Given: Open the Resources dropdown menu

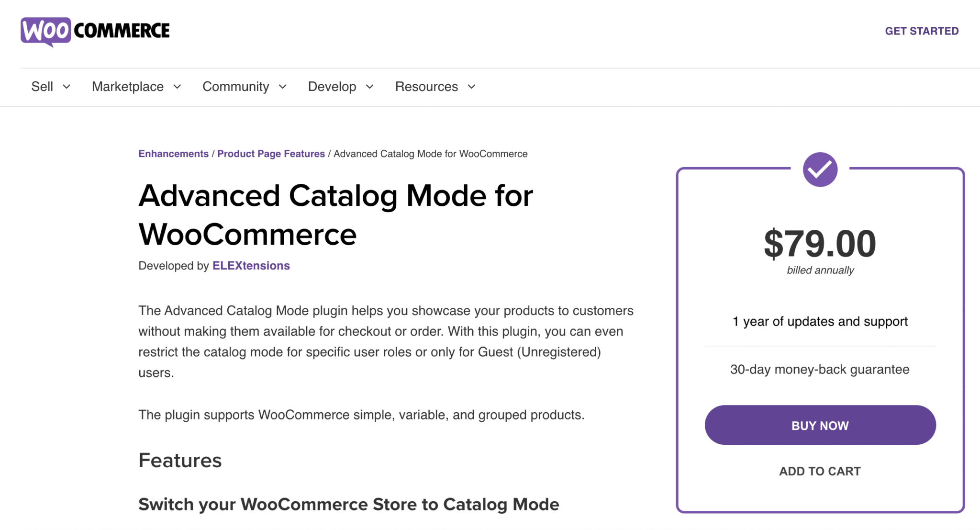Looking at the screenshot, I should [x=434, y=87].
